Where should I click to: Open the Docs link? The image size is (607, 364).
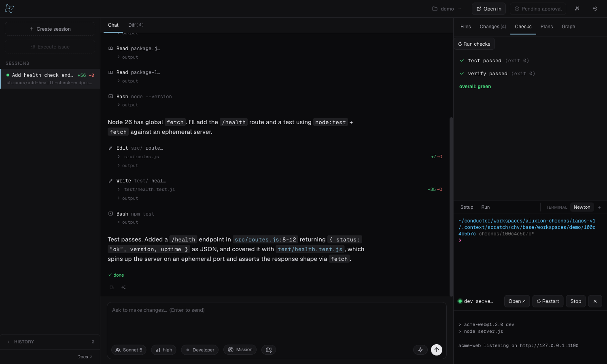[85, 357]
